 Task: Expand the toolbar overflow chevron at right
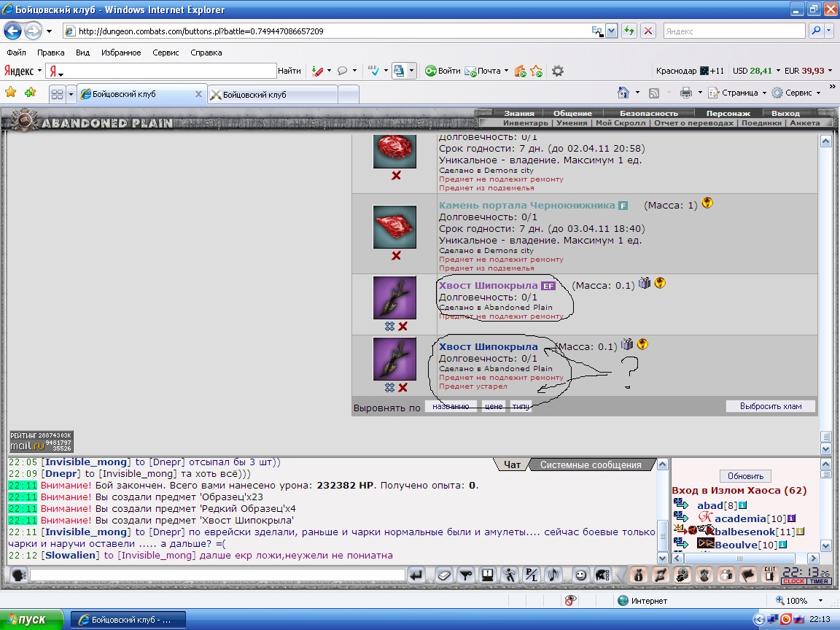click(832, 86)
